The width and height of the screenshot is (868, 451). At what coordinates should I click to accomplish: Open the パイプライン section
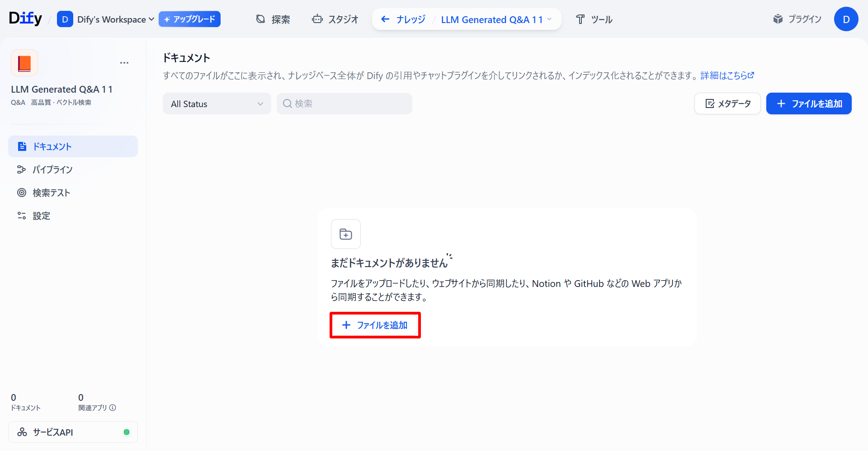click(52, 169)
